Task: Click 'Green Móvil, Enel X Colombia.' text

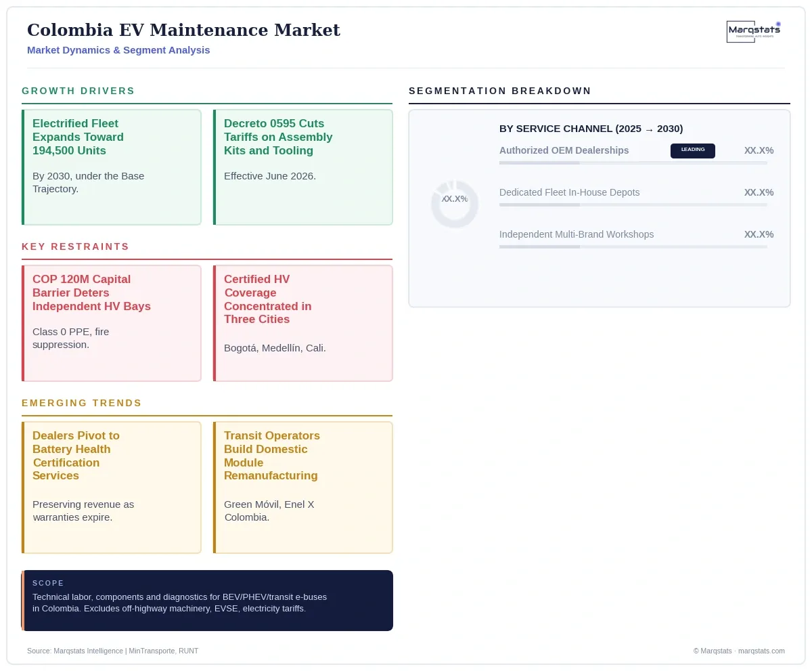Action: point(269,511)
